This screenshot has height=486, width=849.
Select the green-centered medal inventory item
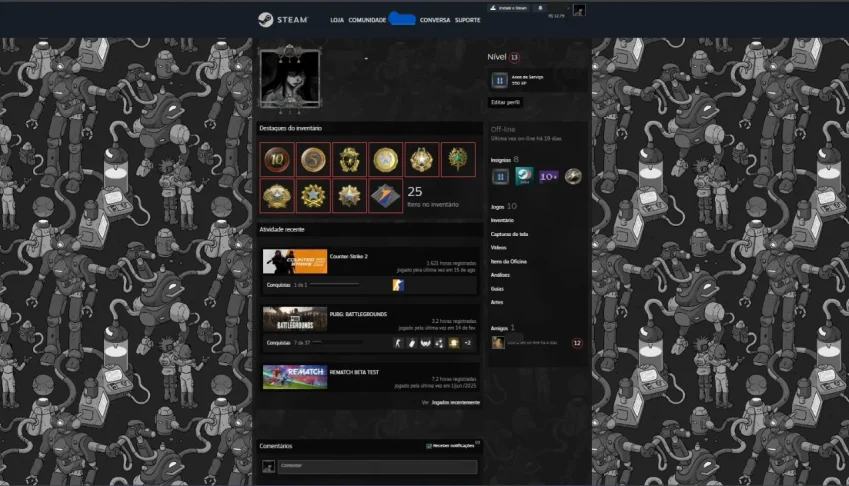pyautogui.click(x=458, y=159)
